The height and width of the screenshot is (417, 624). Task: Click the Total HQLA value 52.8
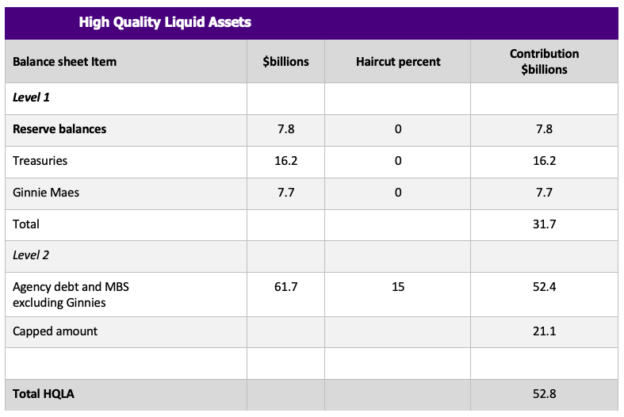pyautogui.click(x=544, y=394)
